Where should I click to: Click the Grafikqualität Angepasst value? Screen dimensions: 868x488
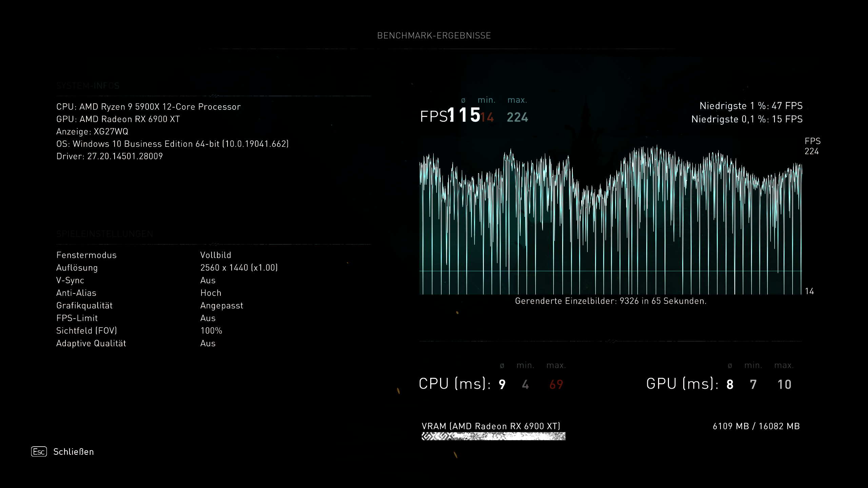pyautogui.click(x=222, y=306)
